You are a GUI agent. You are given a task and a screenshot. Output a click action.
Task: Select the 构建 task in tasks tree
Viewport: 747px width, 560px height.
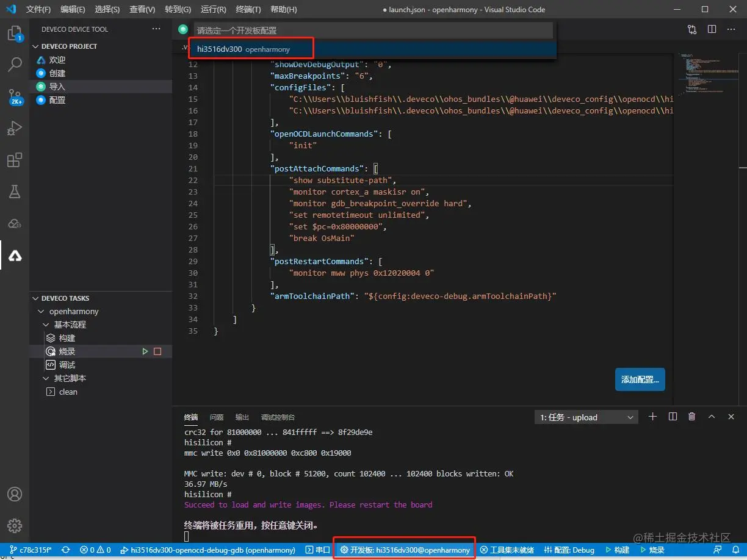pos(67,338)
